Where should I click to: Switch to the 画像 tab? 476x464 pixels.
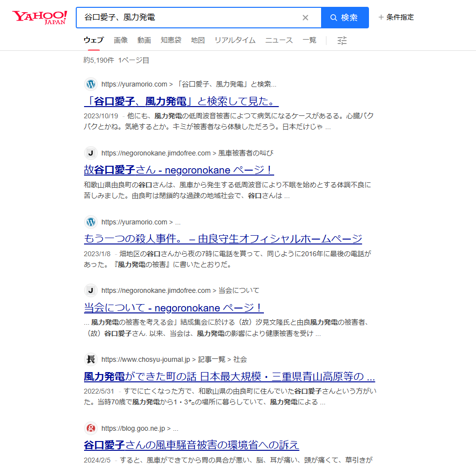point(121,40)
